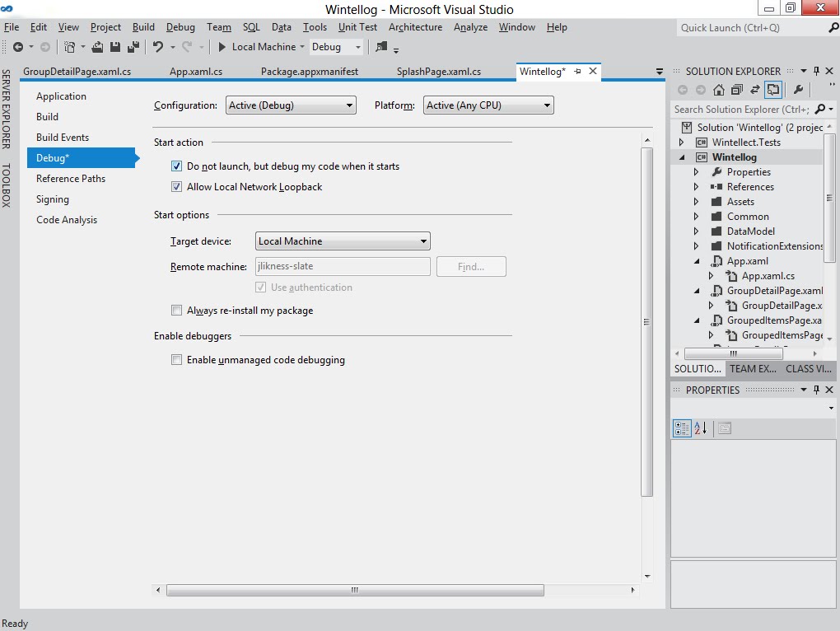Click the horizontal scrollbar of the settings page

click(x=355, y=590)
